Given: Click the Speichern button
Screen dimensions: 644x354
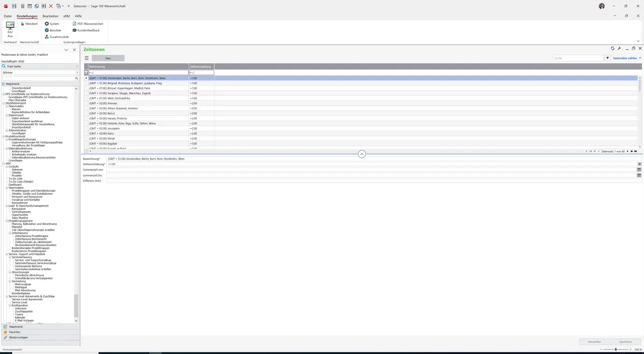Looking at the screenshot, I should point(625,341).
